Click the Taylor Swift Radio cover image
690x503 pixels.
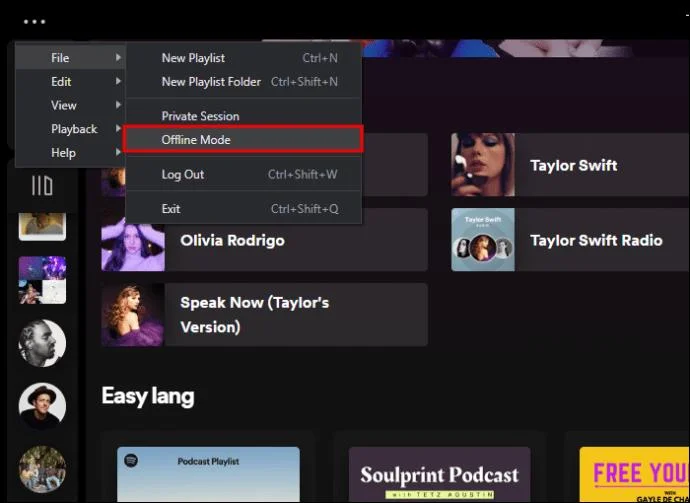pyautogui.click(x=483, y=240)
